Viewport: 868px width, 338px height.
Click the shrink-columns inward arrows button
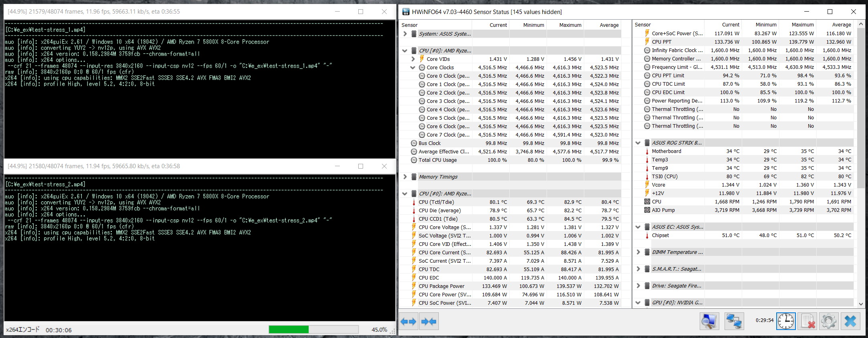[429, 321]
